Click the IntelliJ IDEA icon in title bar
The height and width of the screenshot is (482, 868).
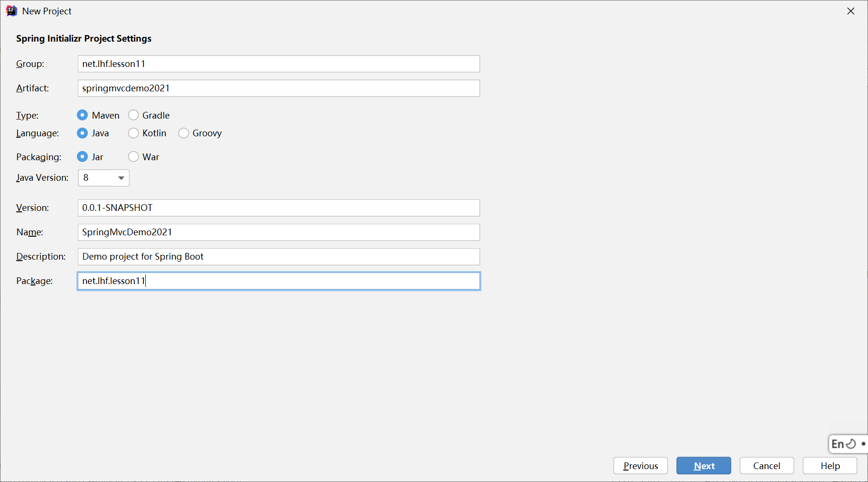[x=11, y=11]
